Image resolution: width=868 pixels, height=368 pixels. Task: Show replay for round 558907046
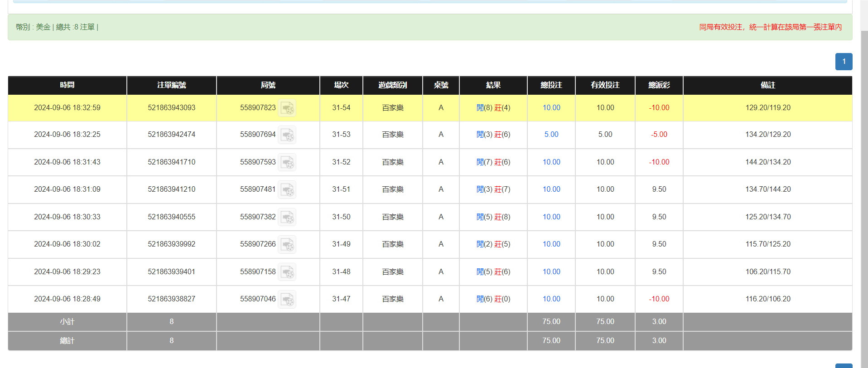[x=287, y=299]
